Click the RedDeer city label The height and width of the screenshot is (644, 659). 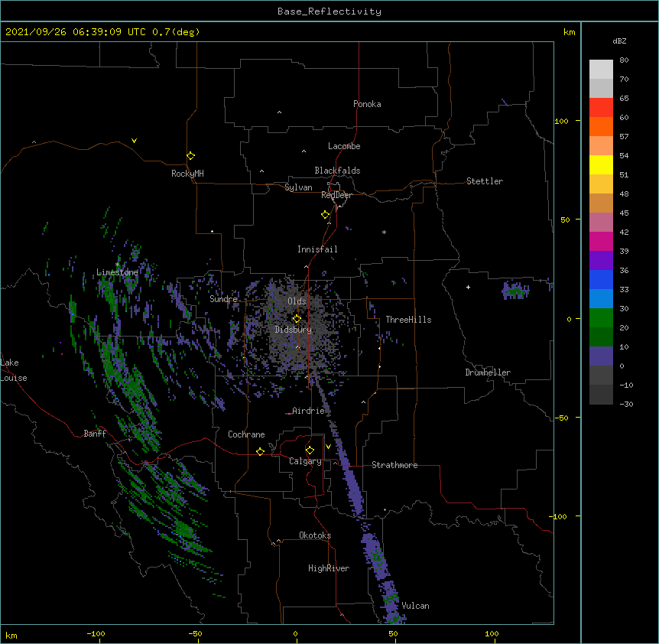[x=336, y=195]
